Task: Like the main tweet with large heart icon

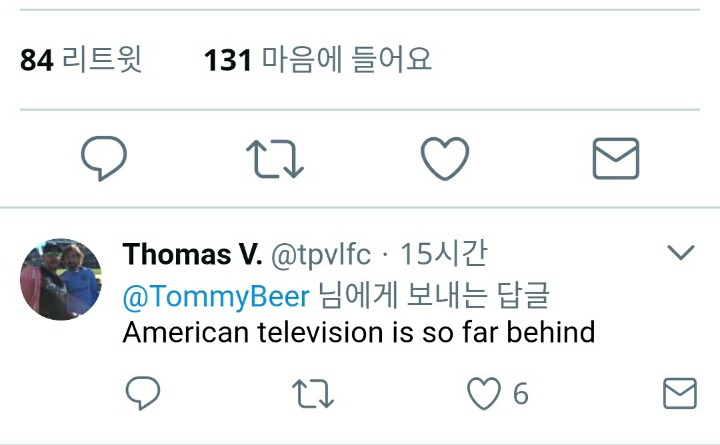Action: 444,158
